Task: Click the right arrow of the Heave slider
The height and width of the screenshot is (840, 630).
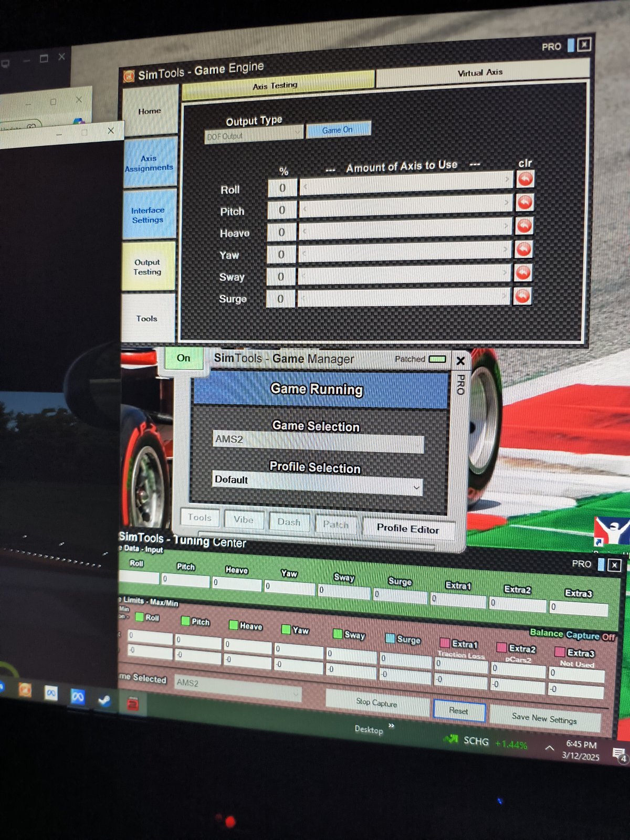Action: click(506, 226)
